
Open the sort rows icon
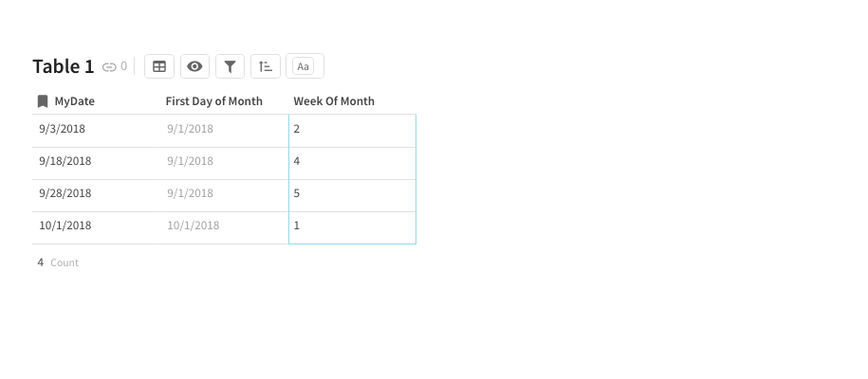click(x=266, y=66)
